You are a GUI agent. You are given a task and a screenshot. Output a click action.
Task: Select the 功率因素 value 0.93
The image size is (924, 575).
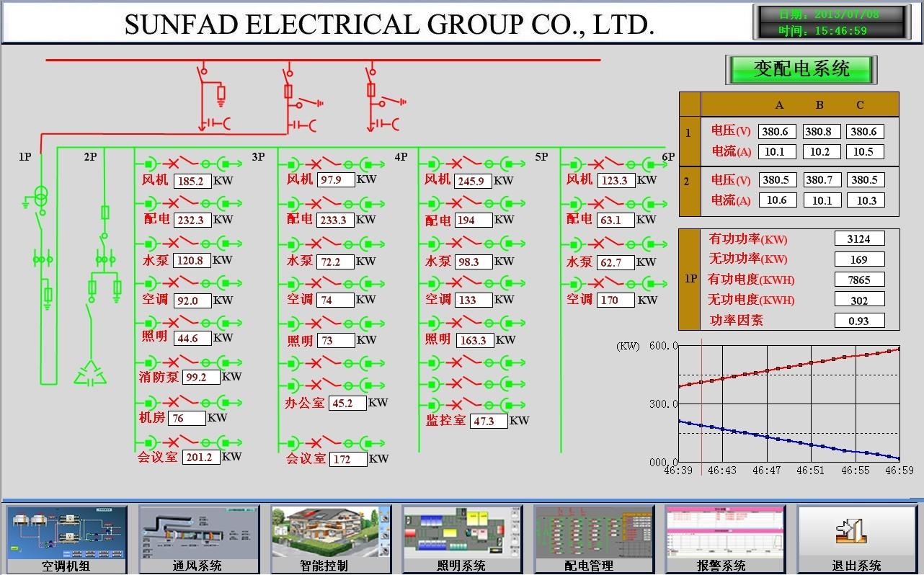pyautogui.click(x=859, y=321)
